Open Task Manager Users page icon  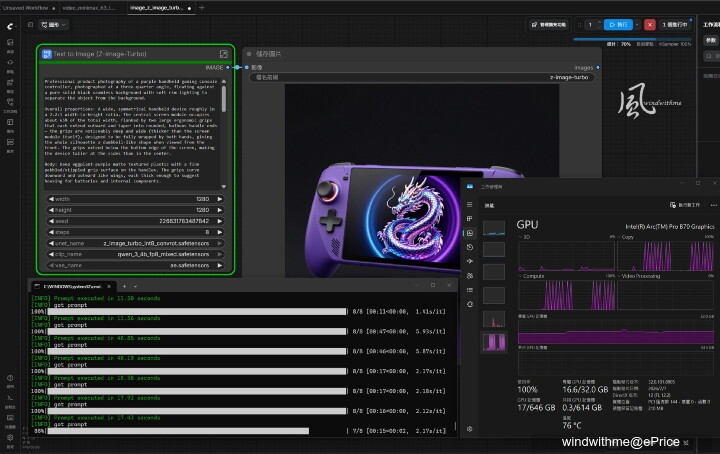469,276
